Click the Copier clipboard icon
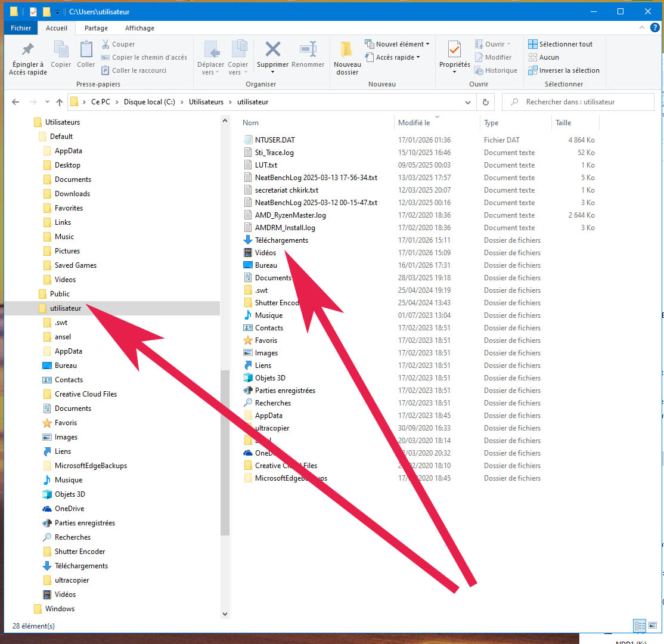Viewport: 664px width, 644px height. click(61, 54)
